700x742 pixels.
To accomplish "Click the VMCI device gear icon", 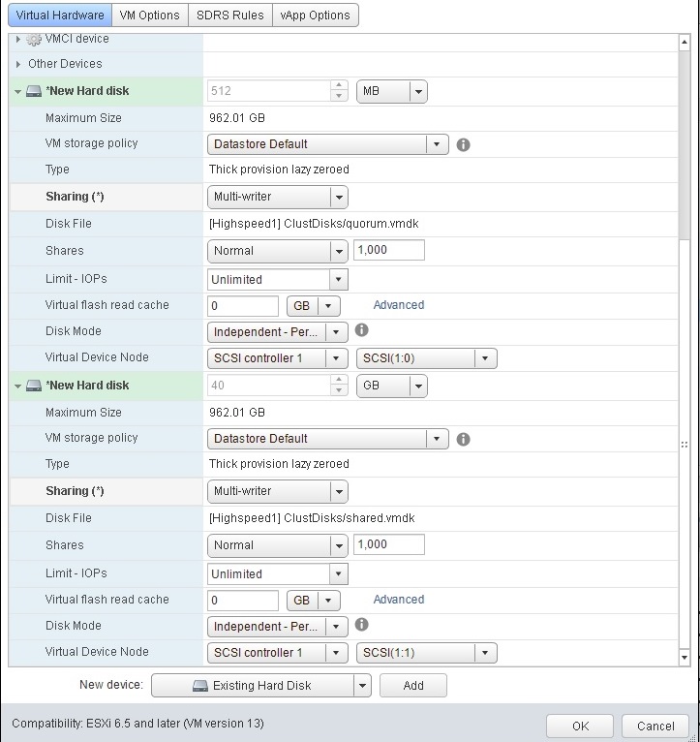I will pos(34,39).
